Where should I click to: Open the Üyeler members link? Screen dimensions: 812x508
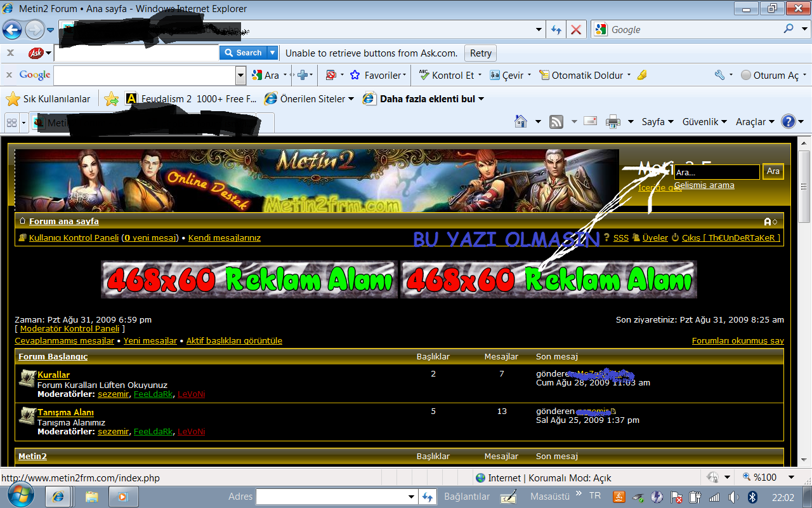click(x=655, y=238)
